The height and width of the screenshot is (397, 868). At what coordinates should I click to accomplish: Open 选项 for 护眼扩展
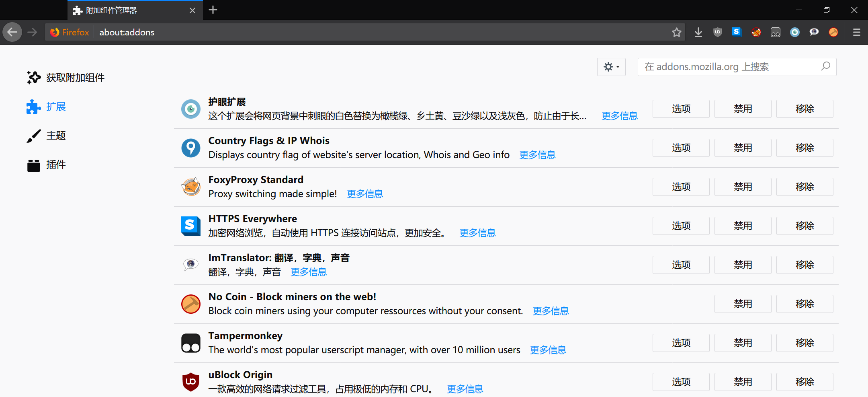click(681, 109)
